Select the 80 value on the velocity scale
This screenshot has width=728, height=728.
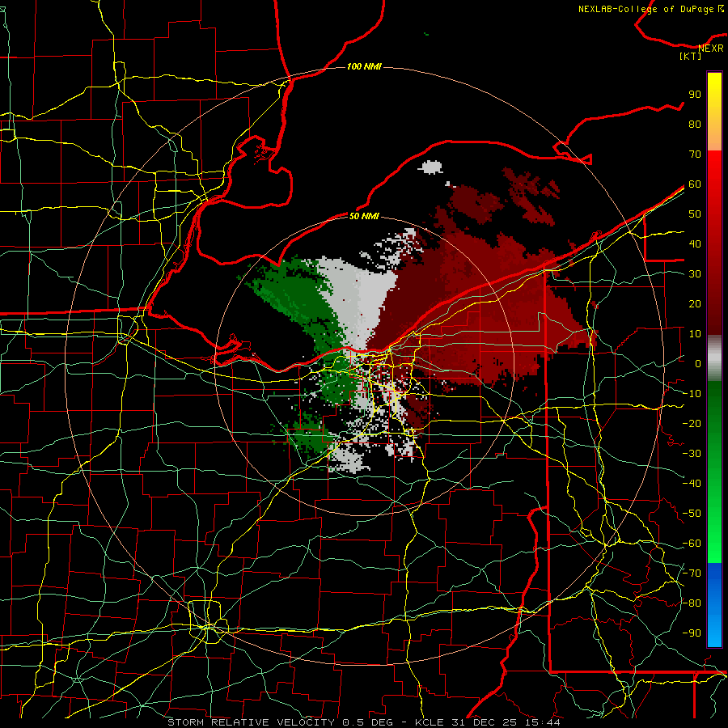coord(695,124)
